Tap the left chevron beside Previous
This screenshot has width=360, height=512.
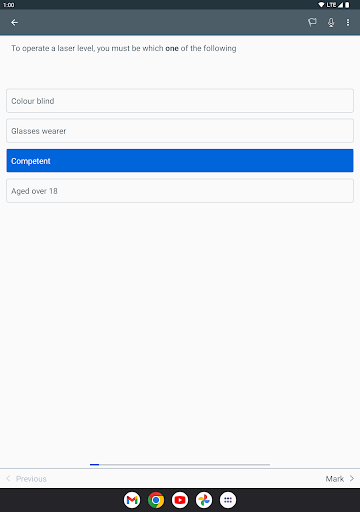8,478
